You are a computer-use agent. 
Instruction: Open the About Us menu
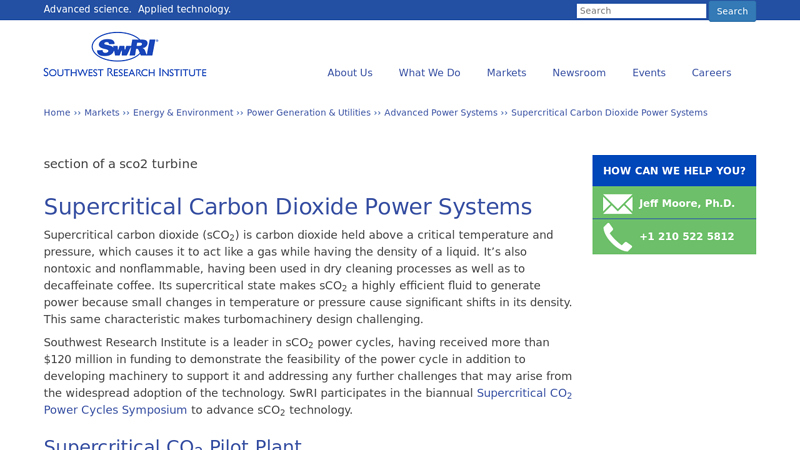pos(350,72)
